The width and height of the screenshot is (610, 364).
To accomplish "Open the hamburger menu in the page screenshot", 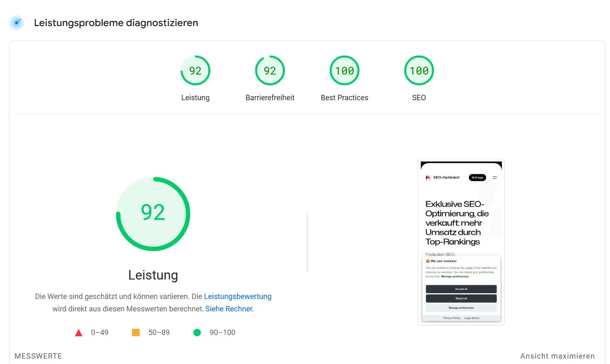I will (494, 177).
